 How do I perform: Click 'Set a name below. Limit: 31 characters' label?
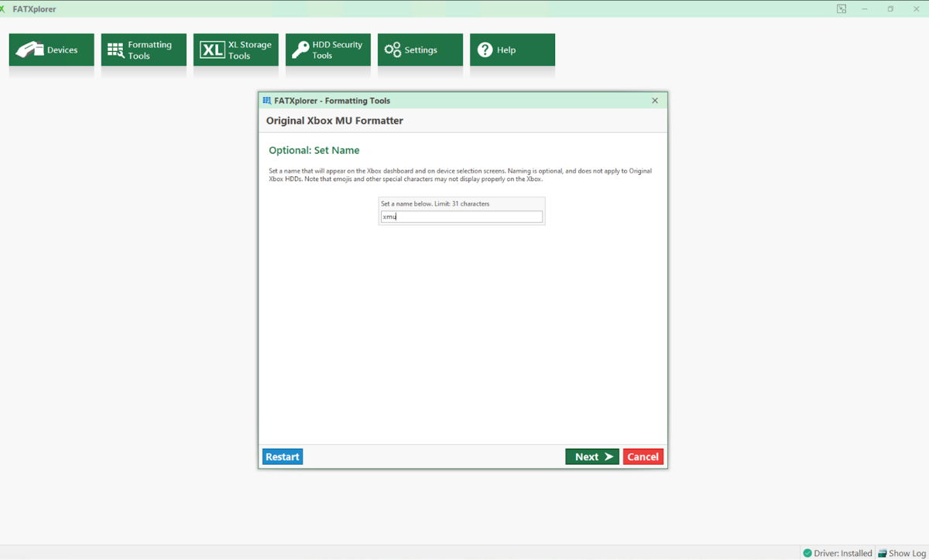[435, 204]
